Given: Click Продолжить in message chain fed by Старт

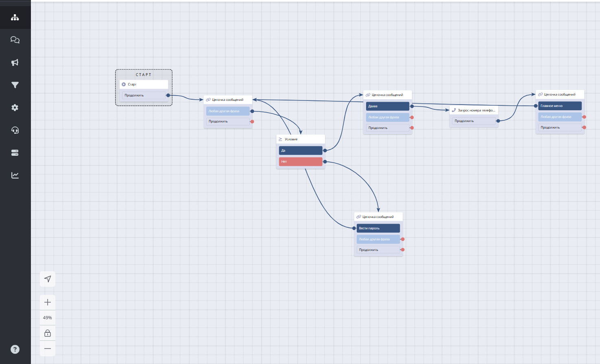Looking at the screenshot, I should (x=228, y=121).
